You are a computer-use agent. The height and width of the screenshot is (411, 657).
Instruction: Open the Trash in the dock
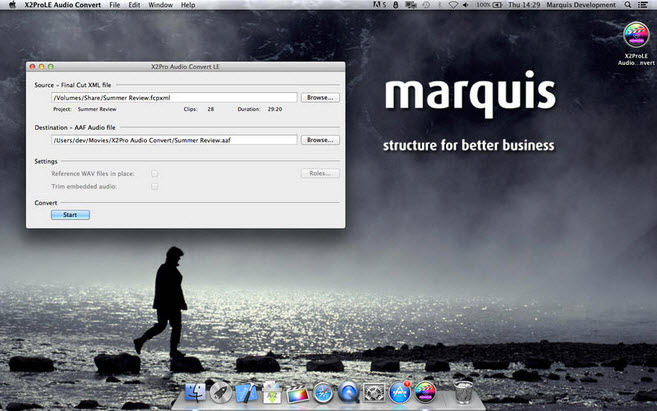click(x=463, y=393)
